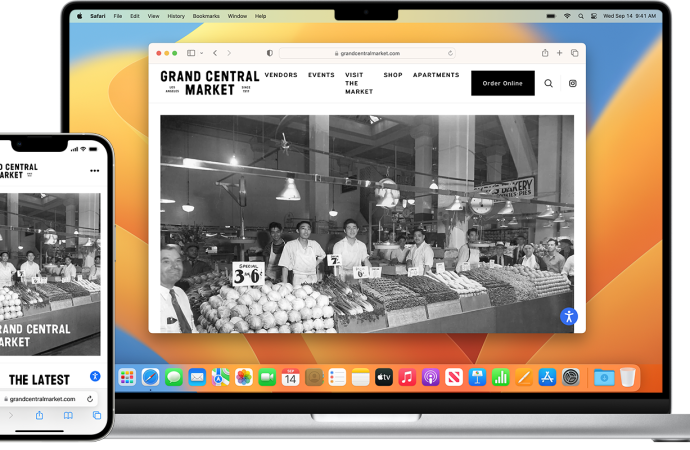Open the share sheet in Mac Safari toolbar
Viewport: 690px width, 450px height.
[545, 53]
